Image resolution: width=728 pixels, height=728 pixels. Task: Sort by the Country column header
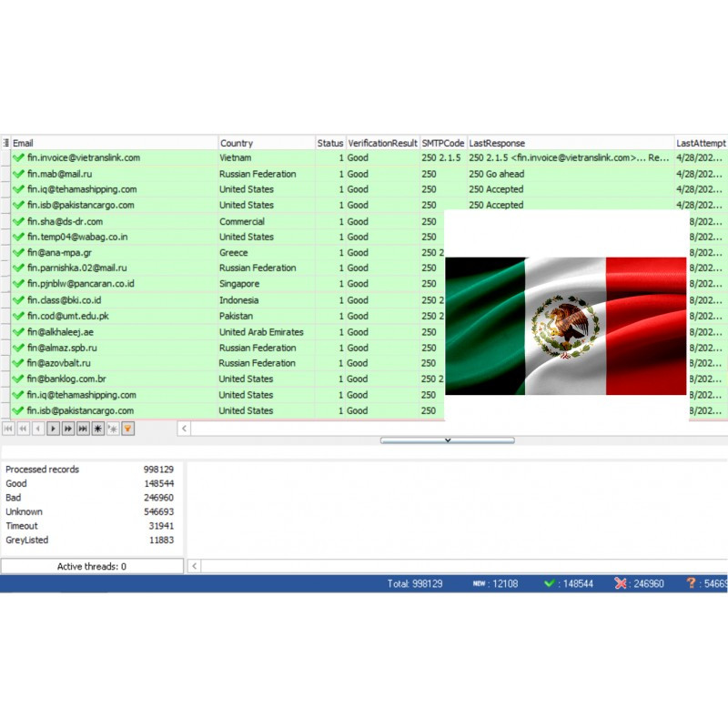point(266,143)
